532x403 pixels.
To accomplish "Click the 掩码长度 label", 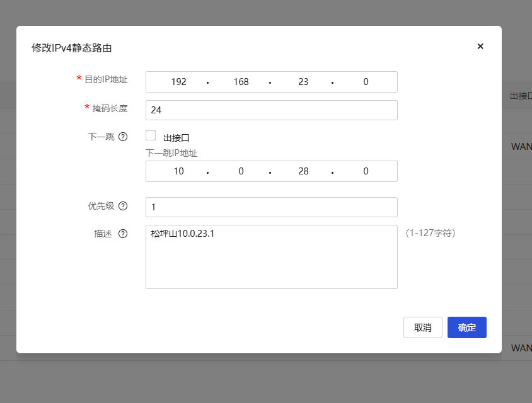I will 110,108.
